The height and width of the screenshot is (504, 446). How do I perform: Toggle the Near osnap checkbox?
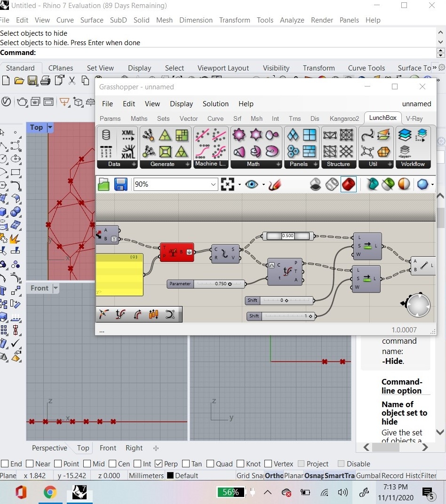[30, 464]
